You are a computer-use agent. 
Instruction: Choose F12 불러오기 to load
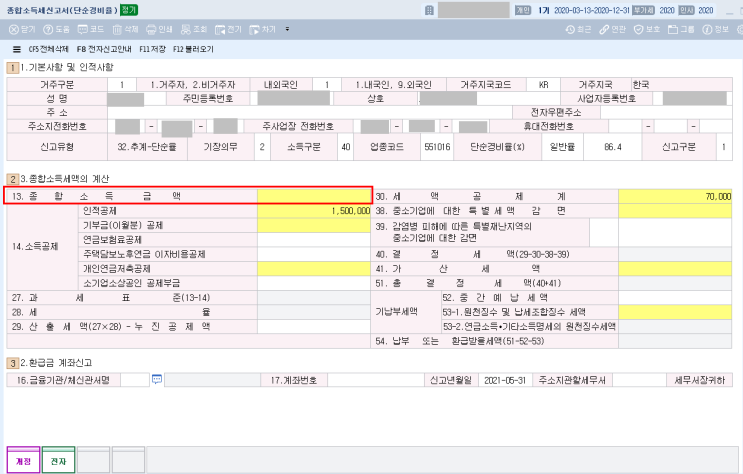coord(193,49)
